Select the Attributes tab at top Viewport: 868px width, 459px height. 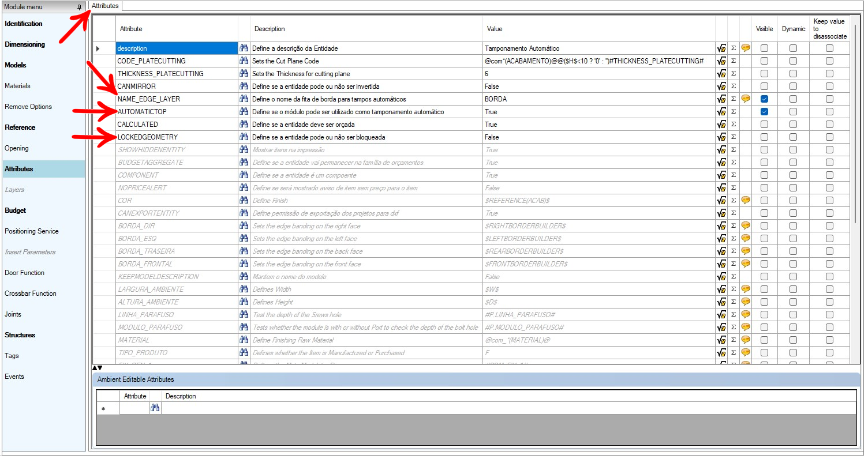(105, 6)
